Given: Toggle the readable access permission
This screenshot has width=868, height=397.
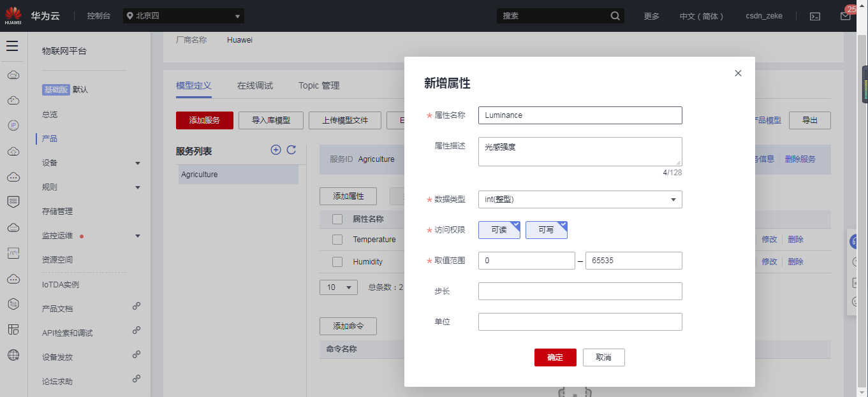Looking at the screenshot, I should coord(499,230).
